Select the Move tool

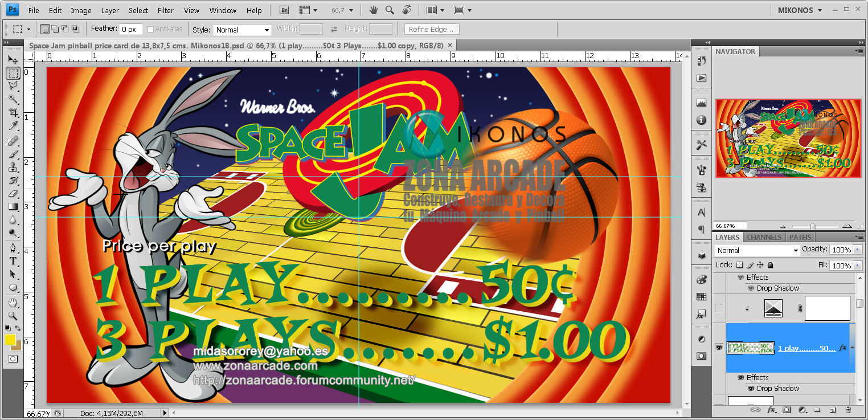click(x=13, y=59)
